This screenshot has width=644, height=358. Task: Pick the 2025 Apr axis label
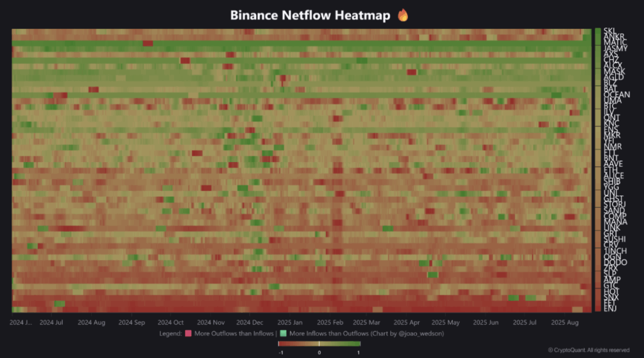point(406,322)
